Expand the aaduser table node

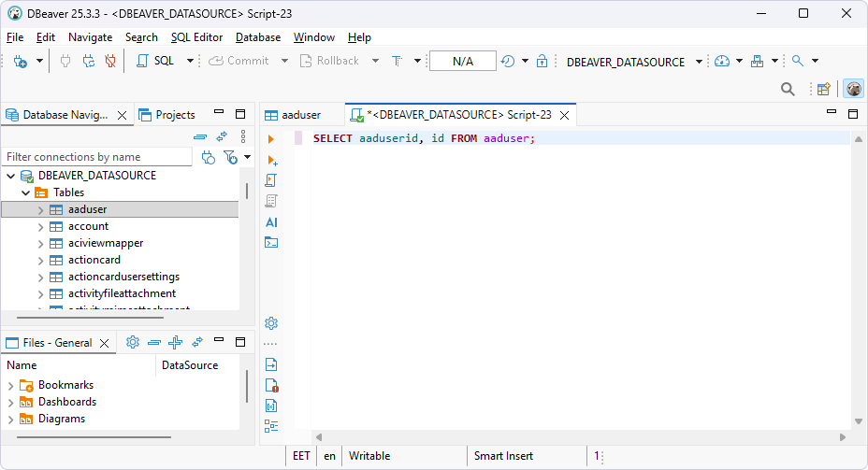pos(40,210)
